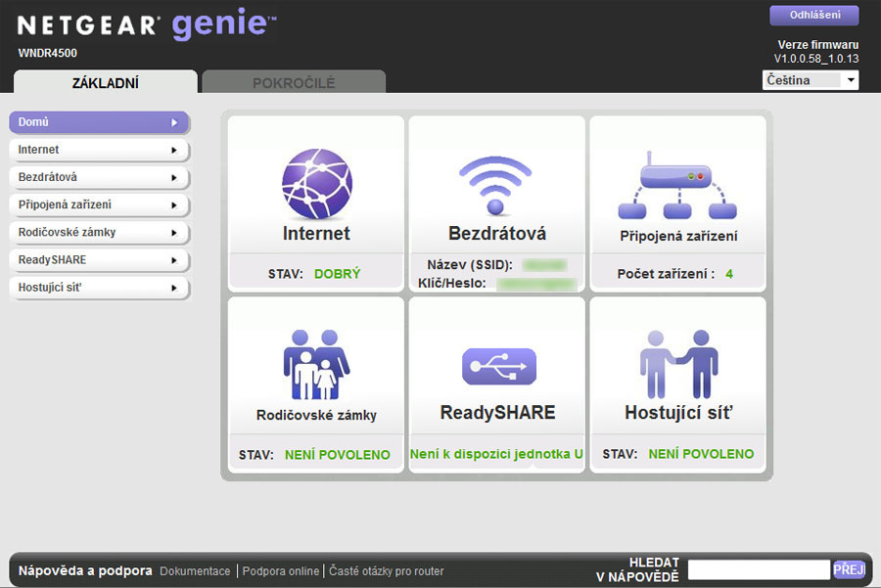881x588 pixels.
Task: Click the arrow beside sidebar Připojená zařízení
Action: [174, 205]
